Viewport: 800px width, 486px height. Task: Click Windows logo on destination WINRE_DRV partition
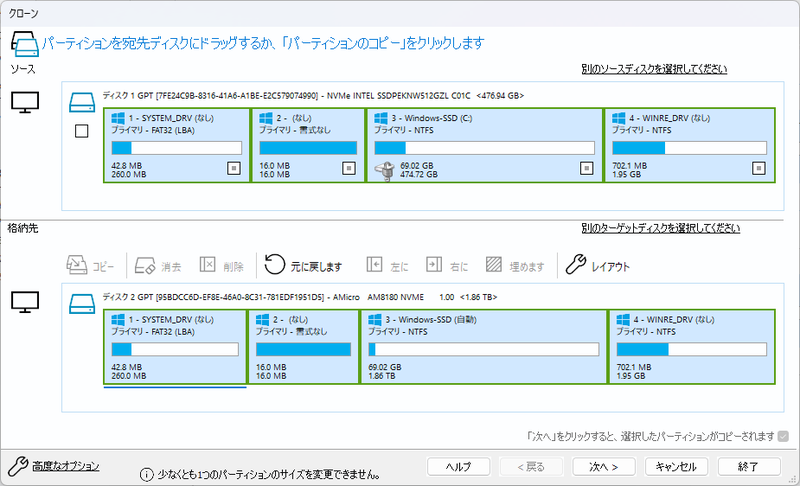(623, 320)
